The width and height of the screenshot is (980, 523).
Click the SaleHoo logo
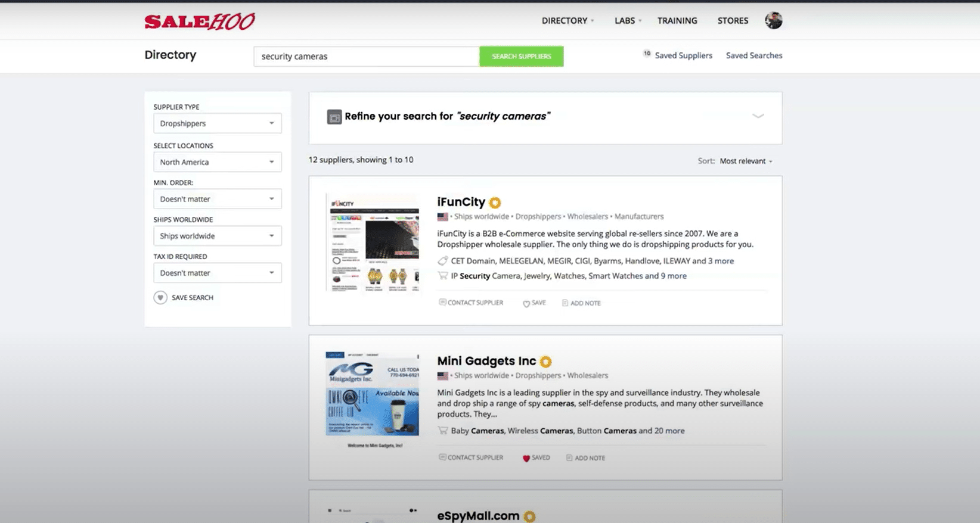199,21
